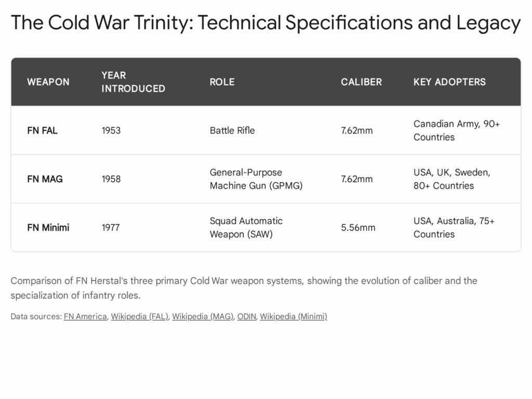Image resolution: width=532 pixels, height=399 pixels.
Task: Open the Wikipedia (FAL) source link
Action: point(140,316)
